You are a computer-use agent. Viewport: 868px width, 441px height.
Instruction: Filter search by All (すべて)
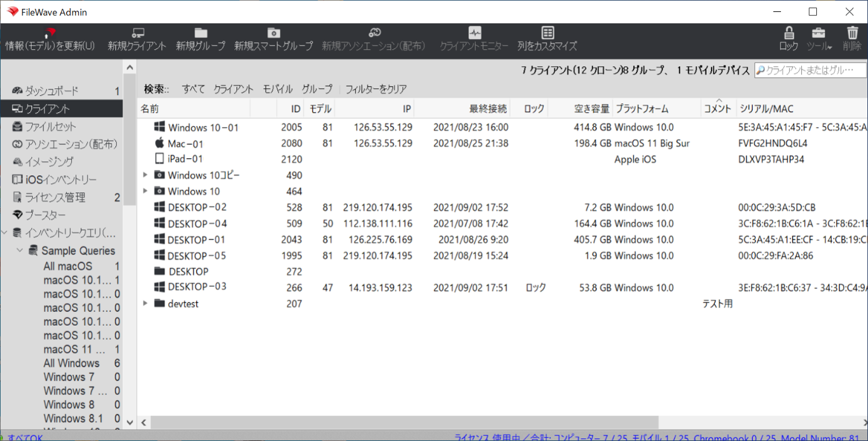click(x=194, y=89)
